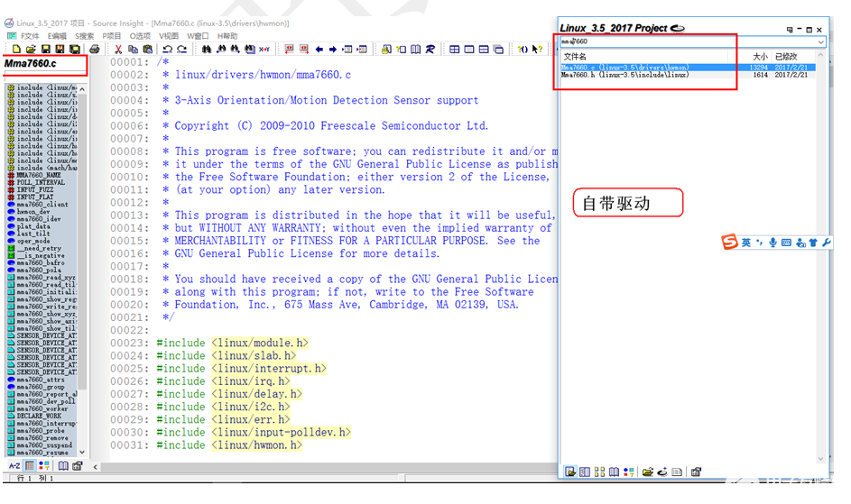Image resolution: width=851 pixels, height=504 pixels.
Task: Open the P项目 menu
Action: [112, 36]
